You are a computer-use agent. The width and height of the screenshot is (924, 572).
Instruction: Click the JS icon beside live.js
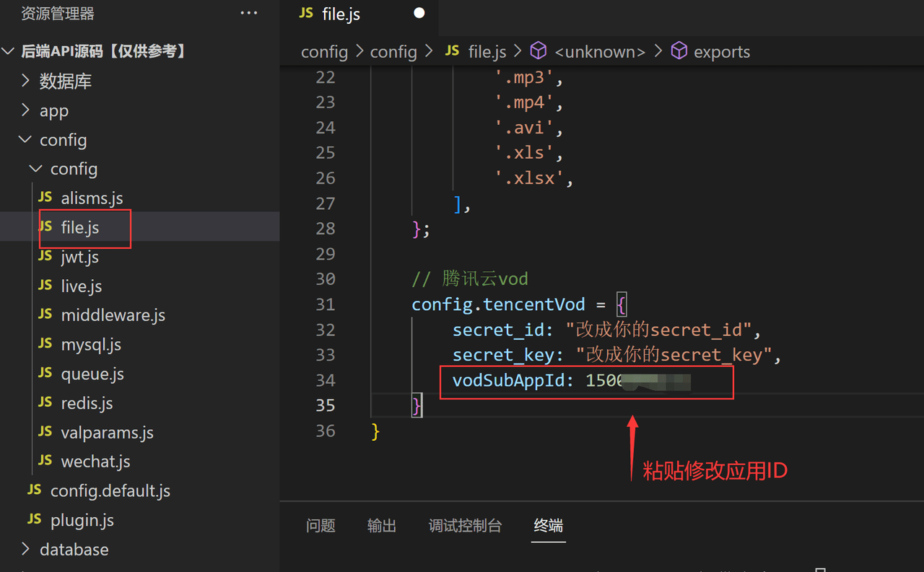tap(45, 285)
